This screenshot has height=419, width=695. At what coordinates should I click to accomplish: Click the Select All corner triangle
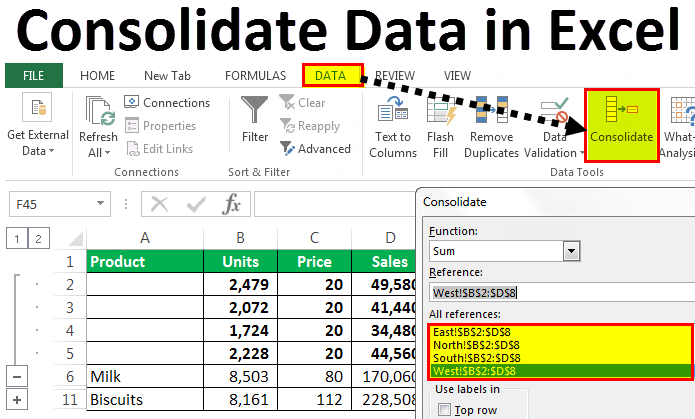(75, 239)
